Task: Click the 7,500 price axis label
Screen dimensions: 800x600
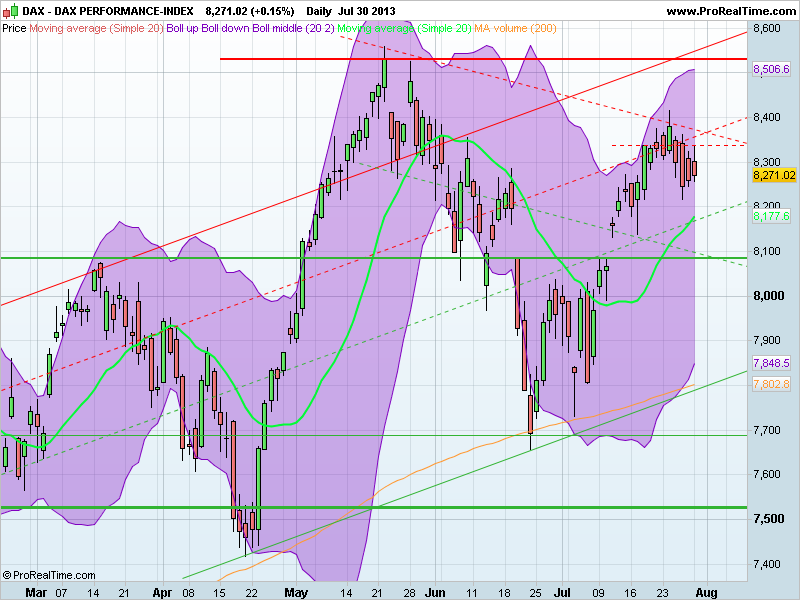Action: coord(768,519)
